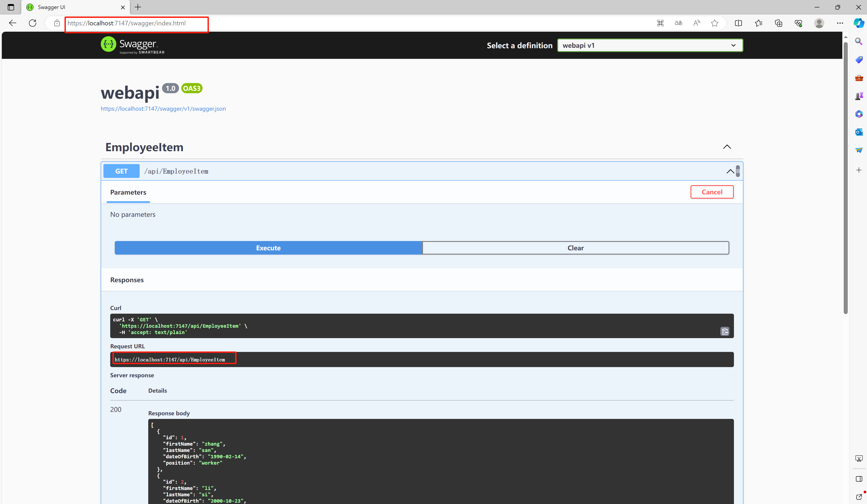Open the webapi v1 definition dropdown
Image resolution: width=867 pixels, height=504 pixels.
tap(650, 45)
